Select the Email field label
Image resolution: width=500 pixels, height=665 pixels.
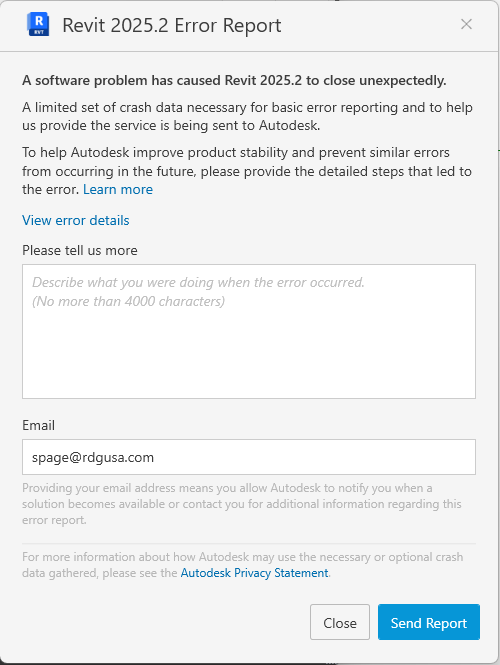pos(38,425)
